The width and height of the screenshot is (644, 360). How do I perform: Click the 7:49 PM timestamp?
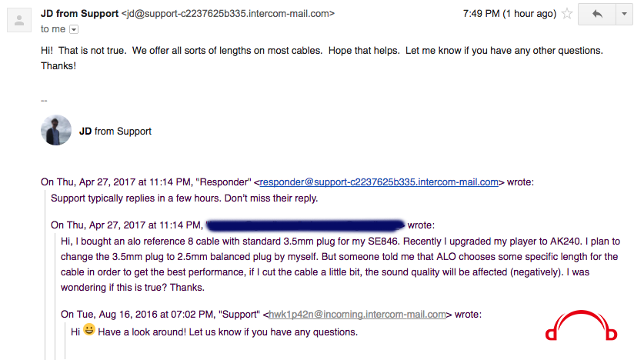click(509, 14)
